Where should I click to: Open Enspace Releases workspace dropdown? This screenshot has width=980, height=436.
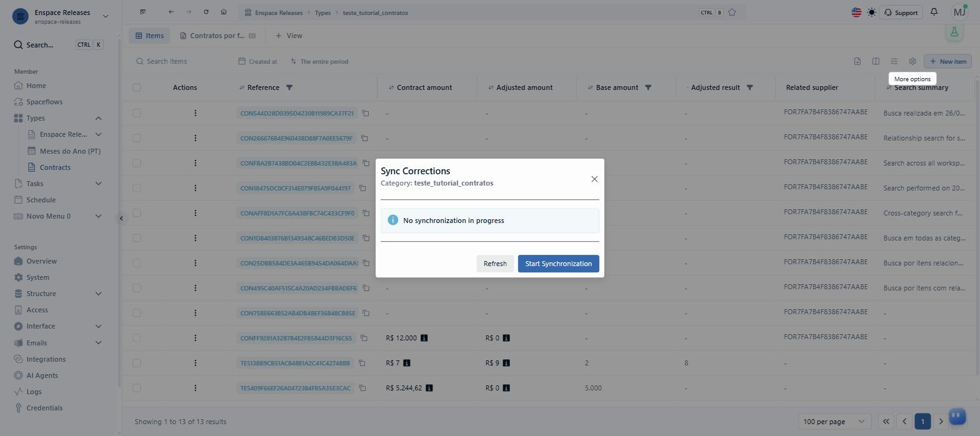pyautogui.click(x=105, y=16)
